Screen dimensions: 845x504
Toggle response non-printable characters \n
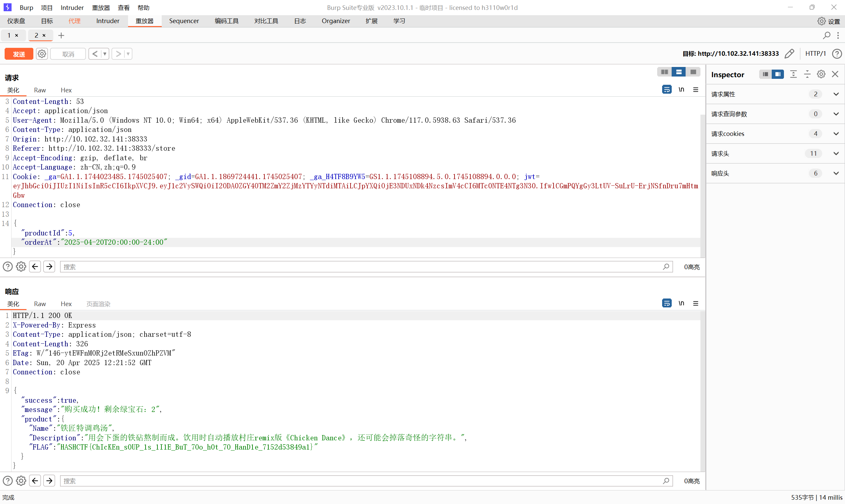click(x=681, y=303)
